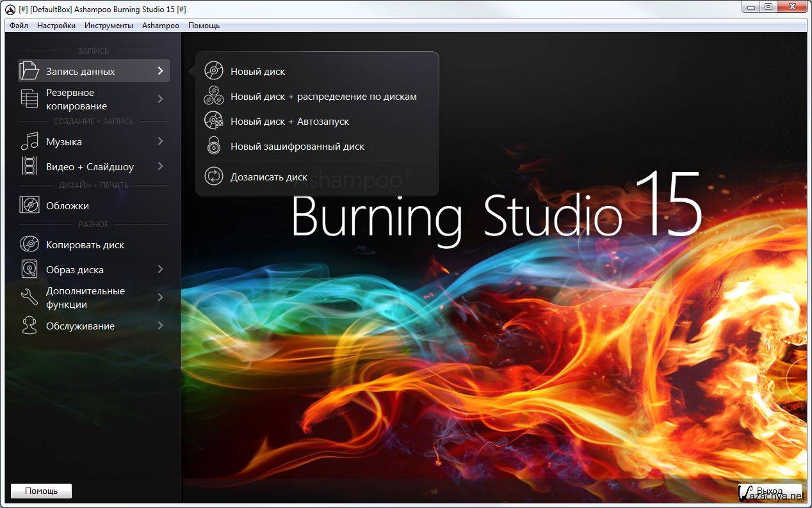Click the Копировать диск disc icon

coord(29,244)
